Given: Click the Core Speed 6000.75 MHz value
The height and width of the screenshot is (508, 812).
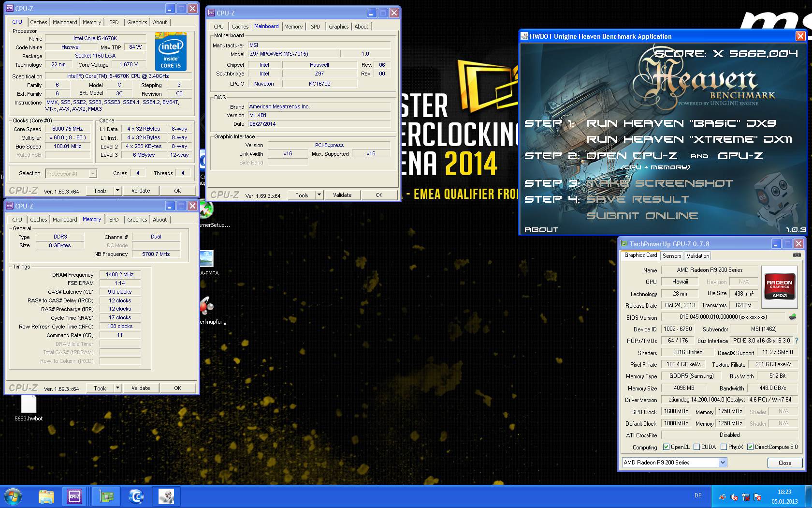Looking at the screenshot, I should (x=68, y=129).
